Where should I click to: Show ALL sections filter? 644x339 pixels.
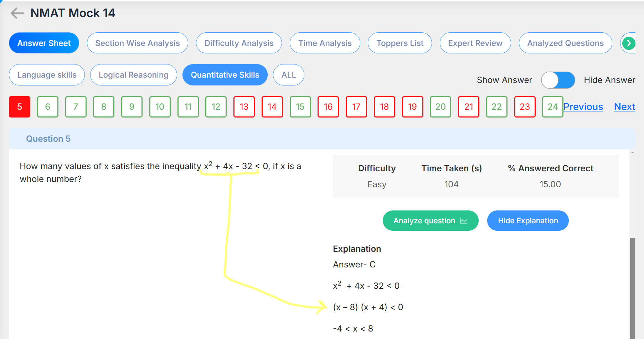(x=288, y=75)
